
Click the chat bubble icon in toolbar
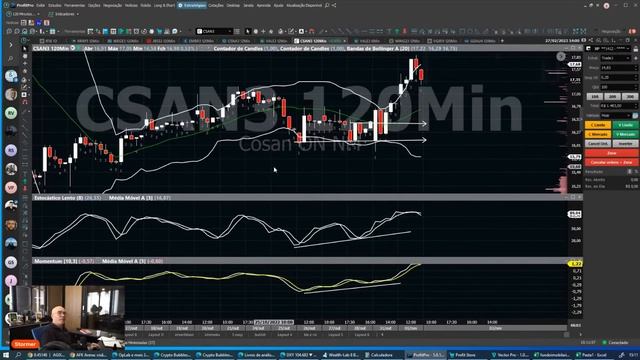pos(175,31)
